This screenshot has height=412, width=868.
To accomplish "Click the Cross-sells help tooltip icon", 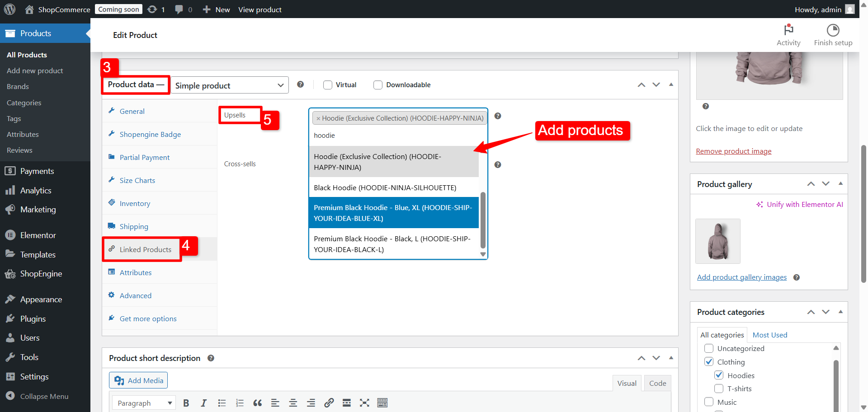I will click(x=498, y=165).
